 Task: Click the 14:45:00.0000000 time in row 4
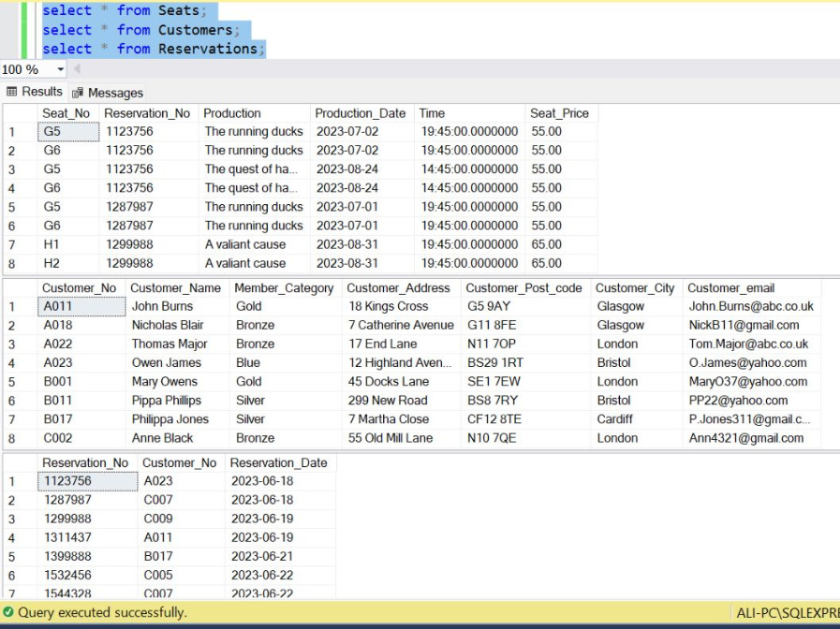(470, 188)
